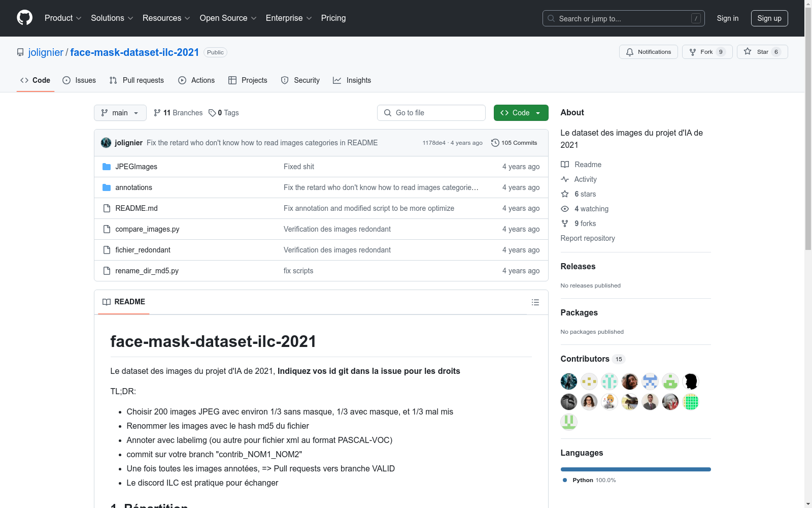Open jolignier's profile from the repo path

pyautogui.click(x=46, y=52)
